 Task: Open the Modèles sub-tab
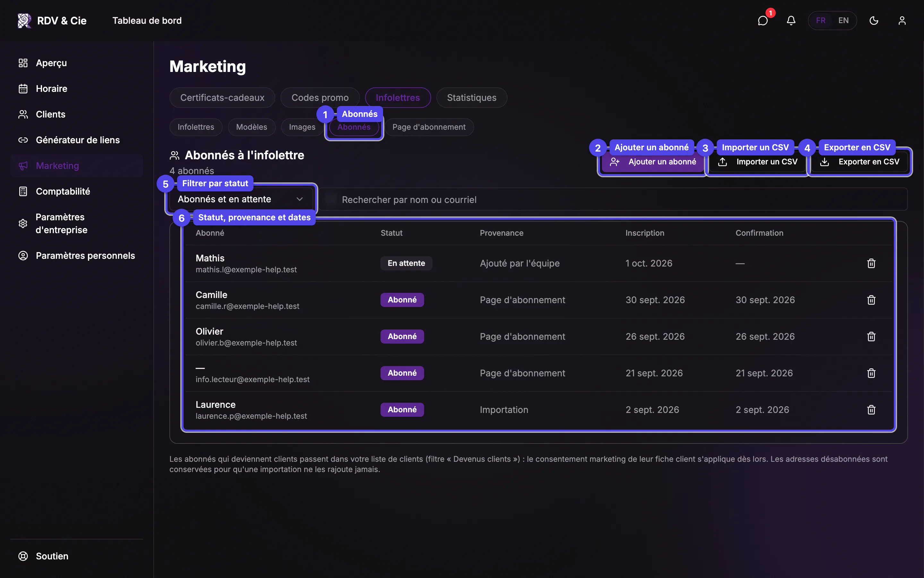pyautogui.click(x=252, y=127)
